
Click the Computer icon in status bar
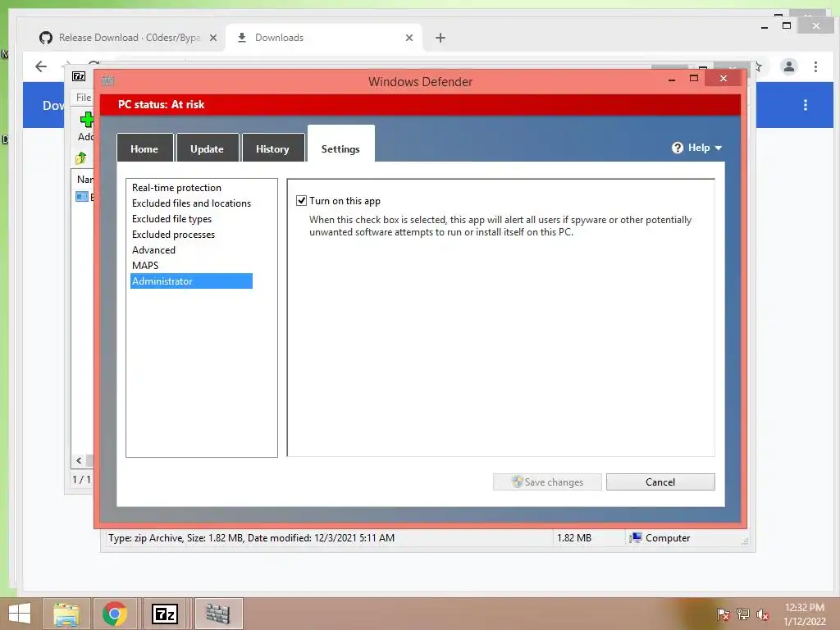click(636, 538)
